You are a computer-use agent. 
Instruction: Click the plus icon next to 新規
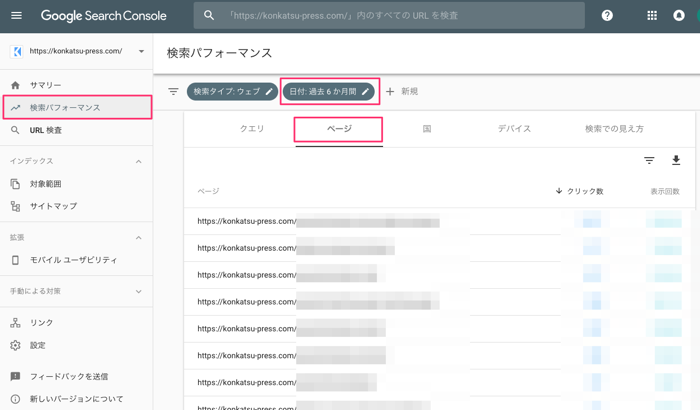(x=390, y=92)
